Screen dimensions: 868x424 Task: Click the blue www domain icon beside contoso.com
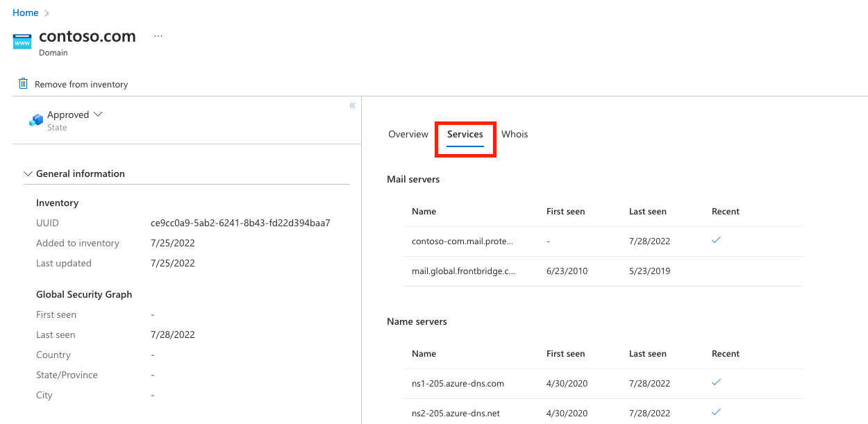click(21, 42)
